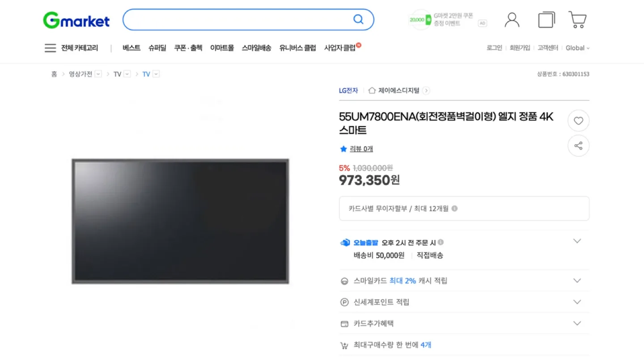Expand the 신세계포인트 적립 section
Screen dimensions: 644x360
577,302
